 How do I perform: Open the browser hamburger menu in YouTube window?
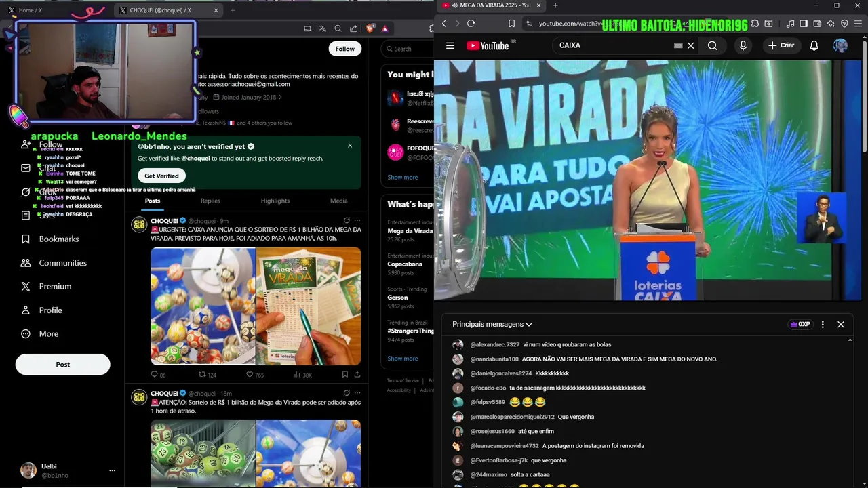click(859, 24)
